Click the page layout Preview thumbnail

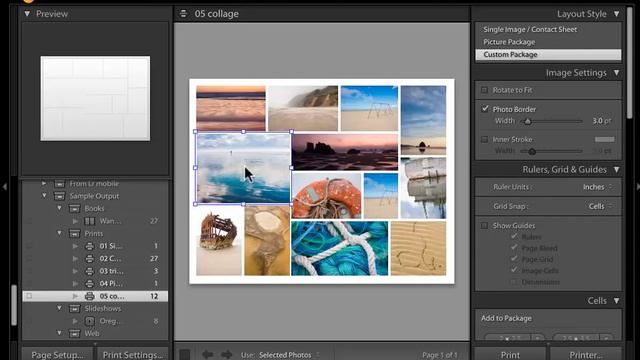click(x=95, y=98)
